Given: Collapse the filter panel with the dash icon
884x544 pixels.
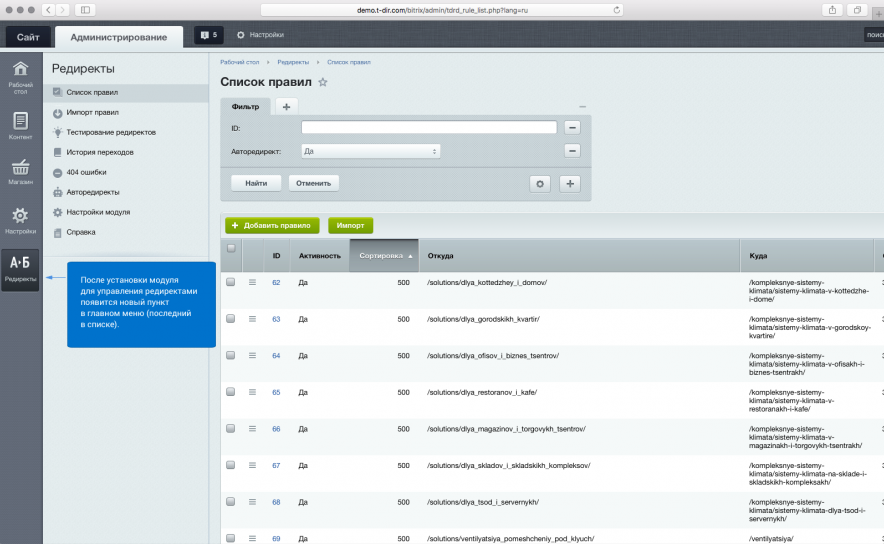Looking at the screenshot, I should 582,107.
